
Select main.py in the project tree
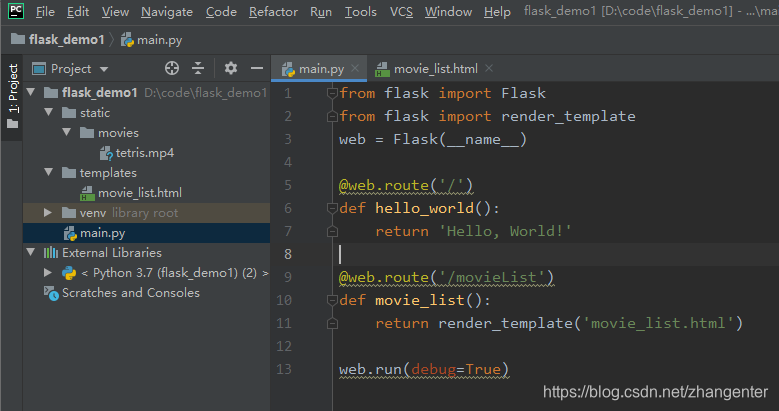coord(102,233)
